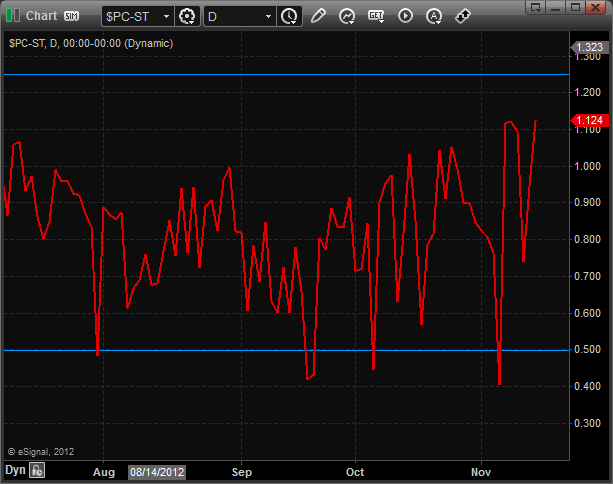Click the GET tools icon

pyautogui.click(x=376, y=16)
